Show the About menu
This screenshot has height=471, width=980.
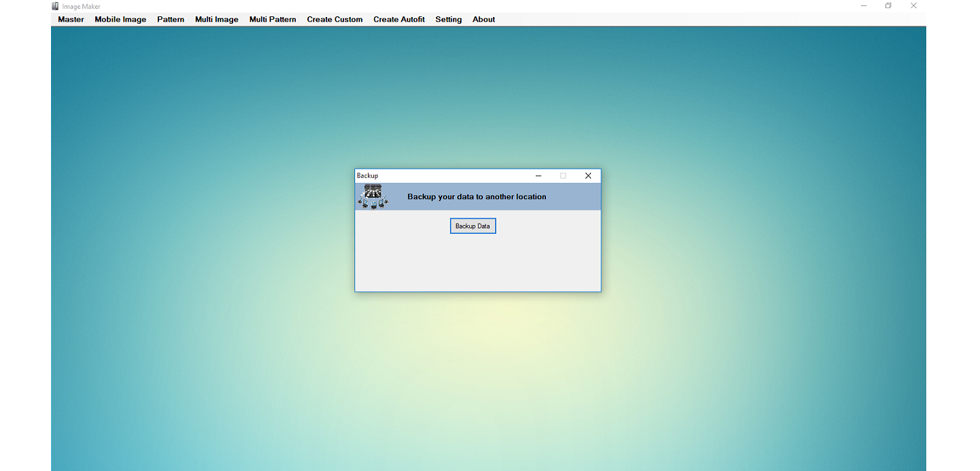tap(484, 20)
